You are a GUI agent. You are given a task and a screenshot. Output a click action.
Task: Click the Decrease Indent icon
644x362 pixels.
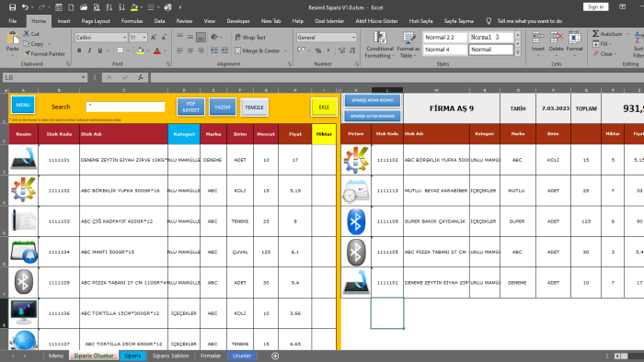tap(214, 51)
